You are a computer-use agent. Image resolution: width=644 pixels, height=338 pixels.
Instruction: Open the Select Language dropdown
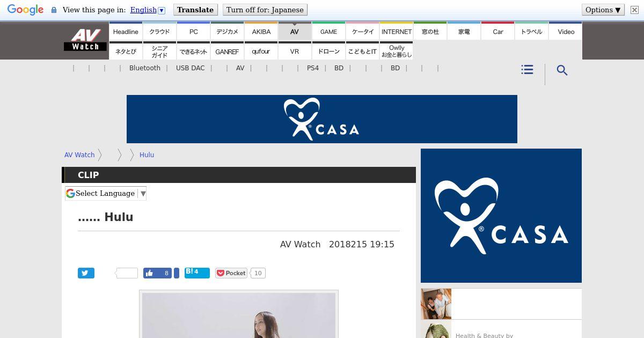point(106,193)
